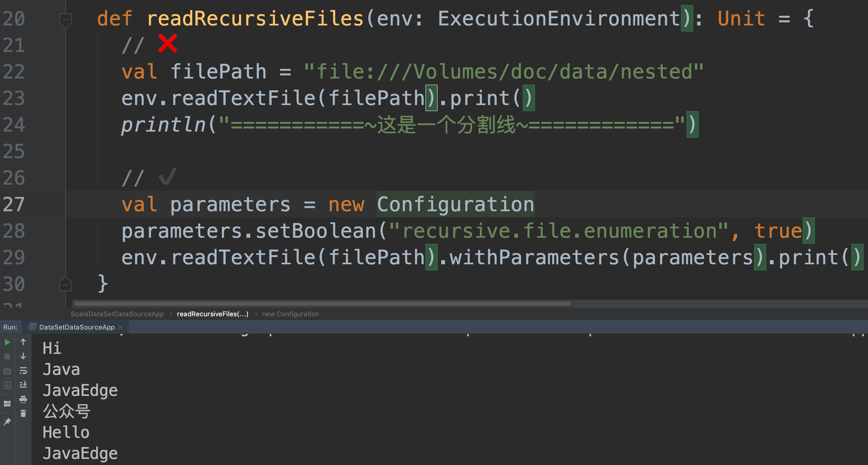
Task: Click the readRecursiveFiles(...) breadcrumb
Action: pyautogui.click(x=212, y=314)
